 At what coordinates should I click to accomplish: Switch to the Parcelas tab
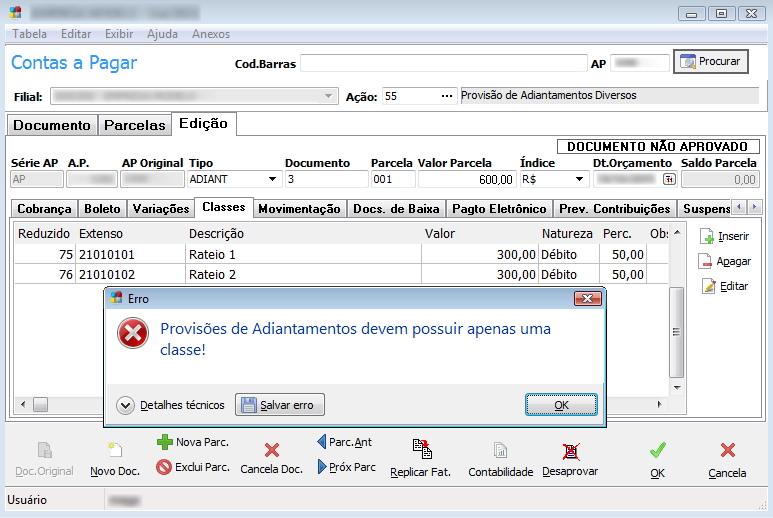point(135,125)
